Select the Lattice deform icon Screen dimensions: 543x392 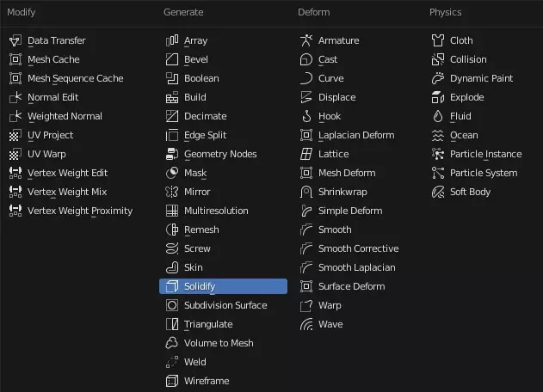click(306, 154)
